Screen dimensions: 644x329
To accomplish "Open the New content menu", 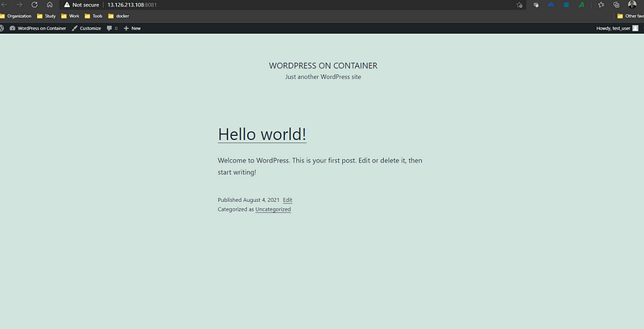I will (132, 28).
